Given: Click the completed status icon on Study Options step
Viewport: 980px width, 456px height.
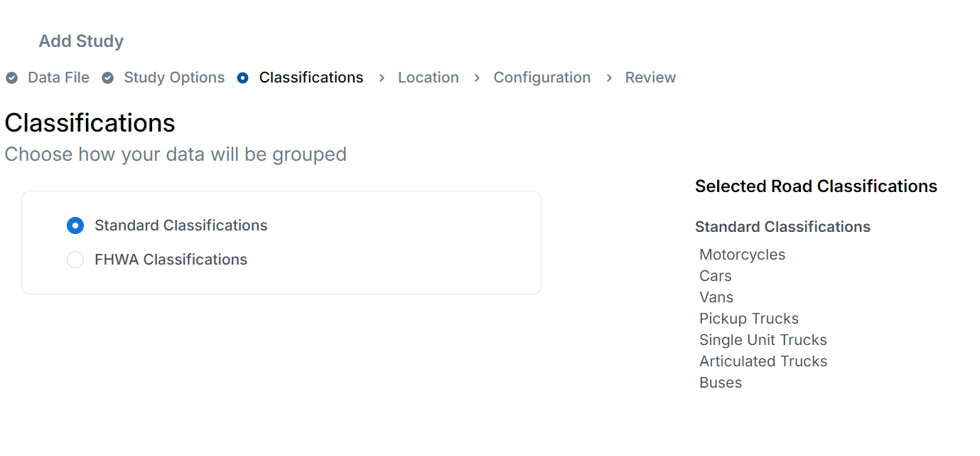Looking at the screenshot, I should [107, 78].
